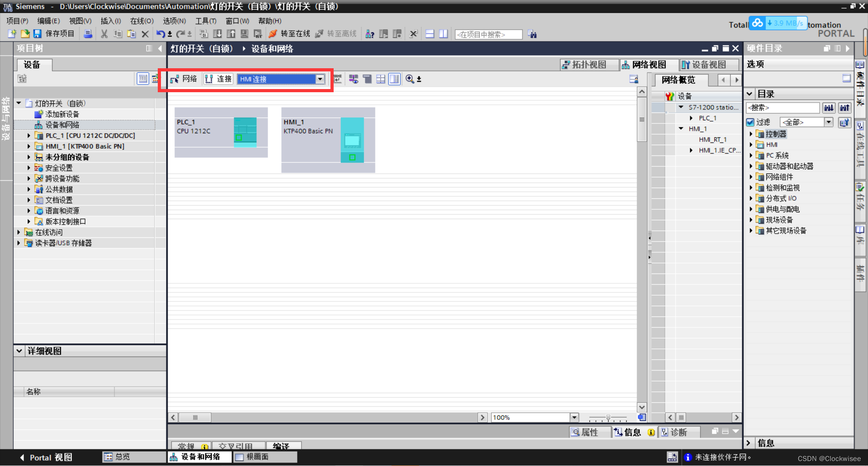Image resolution: width=868 pixels, height=466 pixels.
Task: Open the 信息 info tab
Action: (x=634, y=432)
